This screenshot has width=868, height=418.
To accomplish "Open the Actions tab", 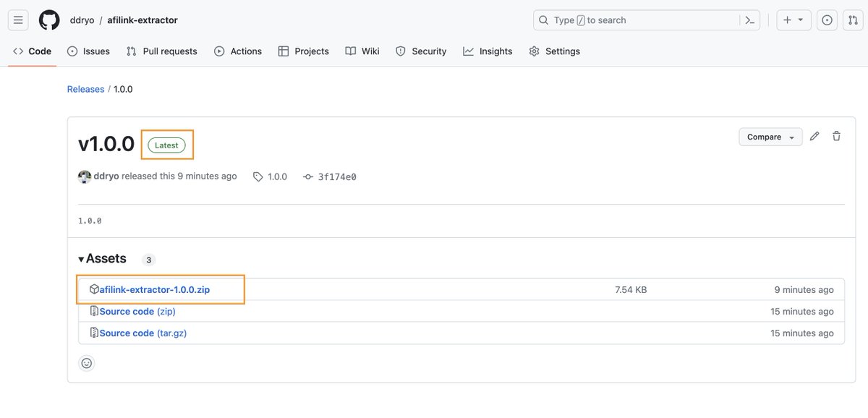I will tap(238, 51).
